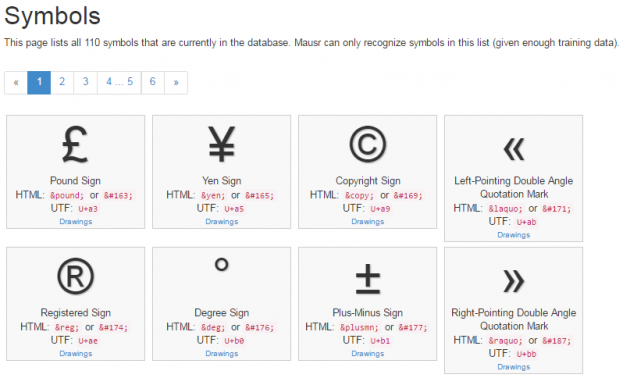Click the 'Plus-Minus Sign' name label
Image resolution: width=630 pixels, height=378 pixels.
(368, 313)
